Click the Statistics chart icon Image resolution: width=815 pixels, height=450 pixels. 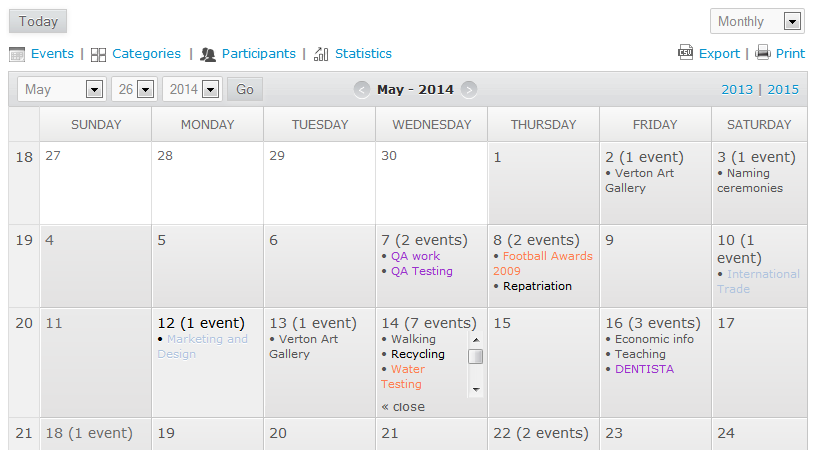321,54
